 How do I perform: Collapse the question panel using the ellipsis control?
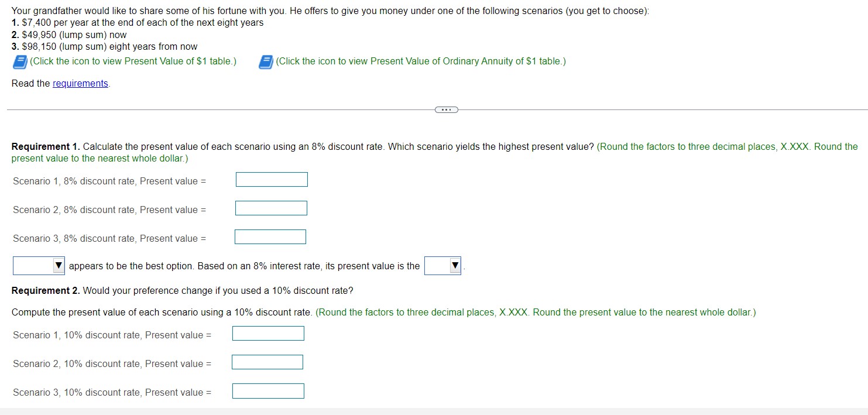pyautogui.click(x=446, y=109)
